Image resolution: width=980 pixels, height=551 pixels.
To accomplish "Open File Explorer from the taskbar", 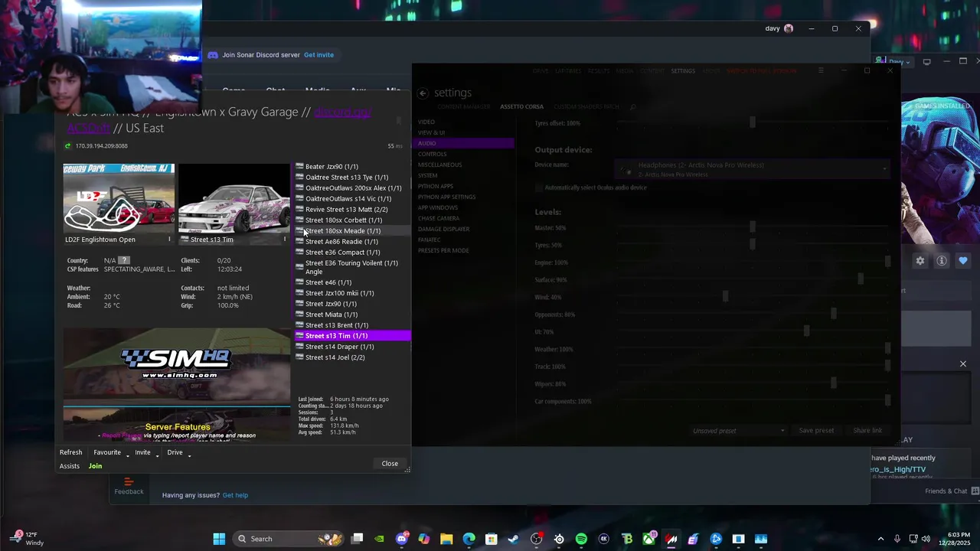I will [446, 539].
